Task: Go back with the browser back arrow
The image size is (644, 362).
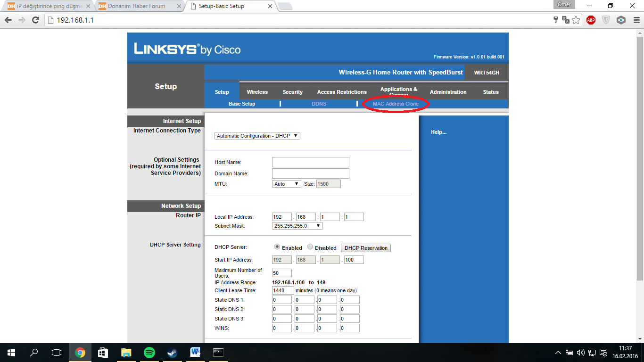Action: (8, 20)
